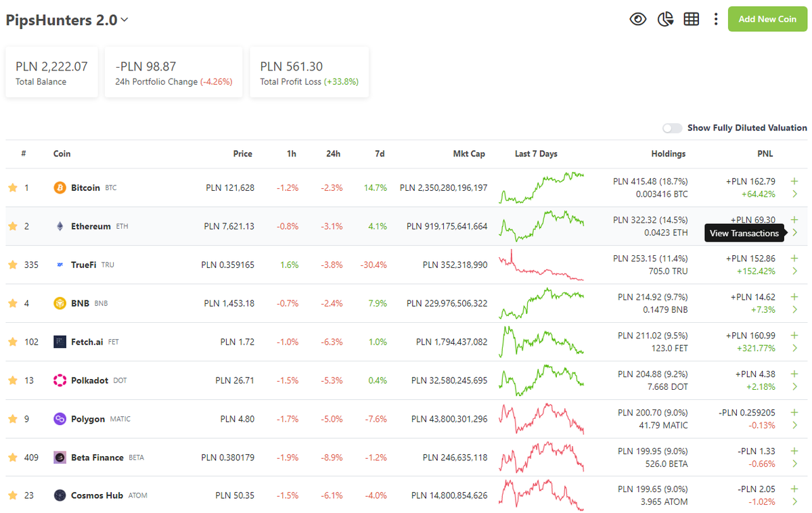View Cosmos Hub transactions via chevron arrow
This screenshot has height=513, width=812.
[795, 502]
